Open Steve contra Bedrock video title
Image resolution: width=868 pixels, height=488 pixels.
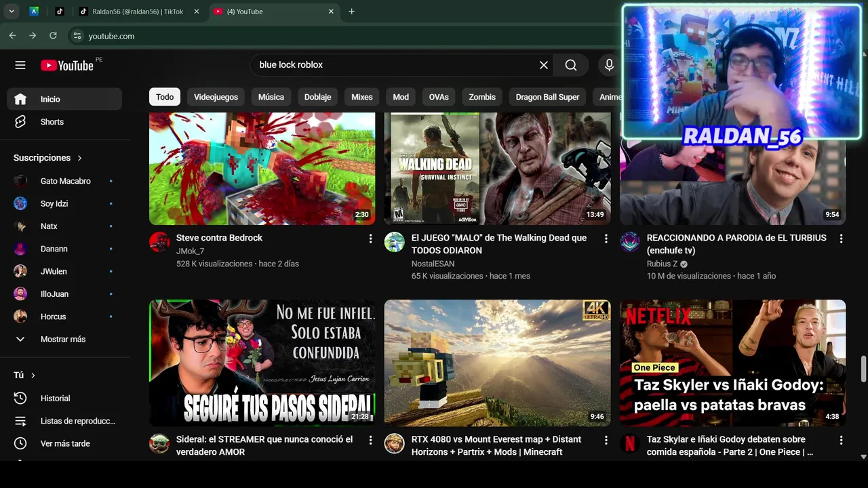pos(219,238)
